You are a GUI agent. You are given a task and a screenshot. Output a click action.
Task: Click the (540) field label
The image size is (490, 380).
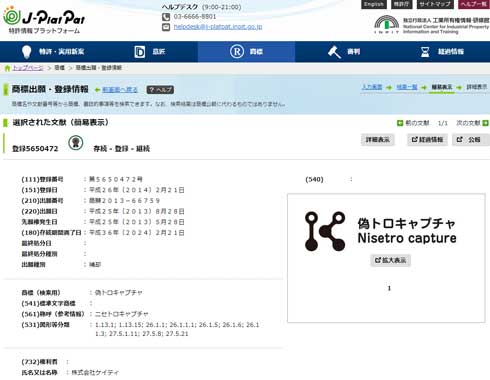(314, 179)
